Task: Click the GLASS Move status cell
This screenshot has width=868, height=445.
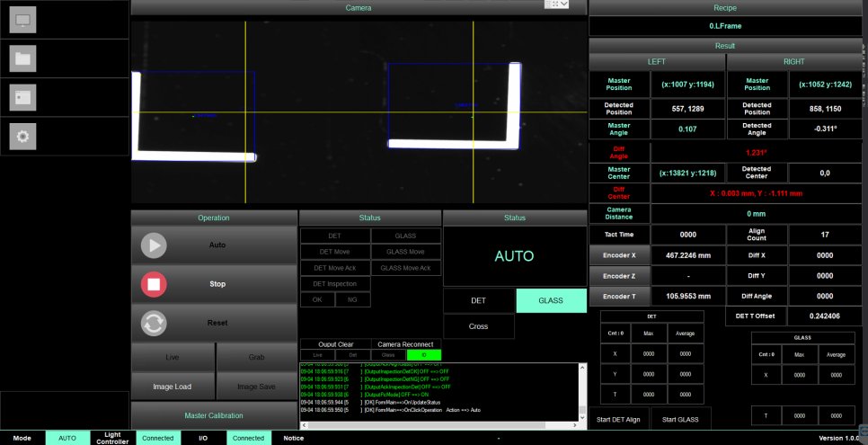Action: pyautogui.click(x=406, y=252)
